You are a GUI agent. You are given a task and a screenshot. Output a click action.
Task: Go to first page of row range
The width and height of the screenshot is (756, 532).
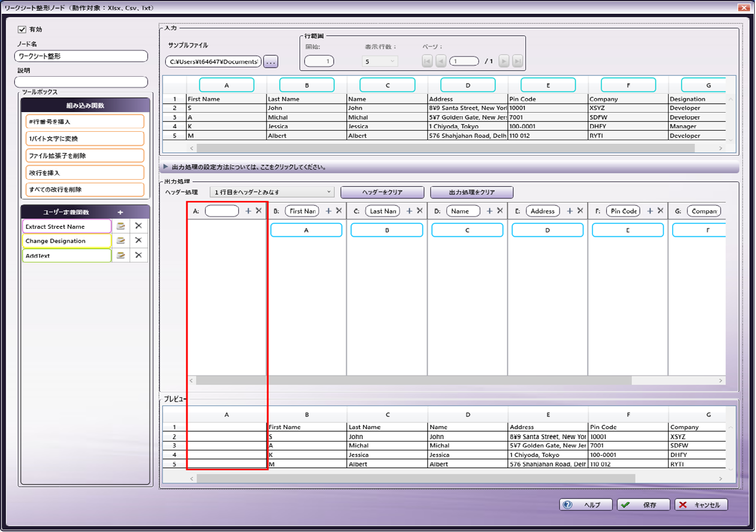(x=427, y=61)
